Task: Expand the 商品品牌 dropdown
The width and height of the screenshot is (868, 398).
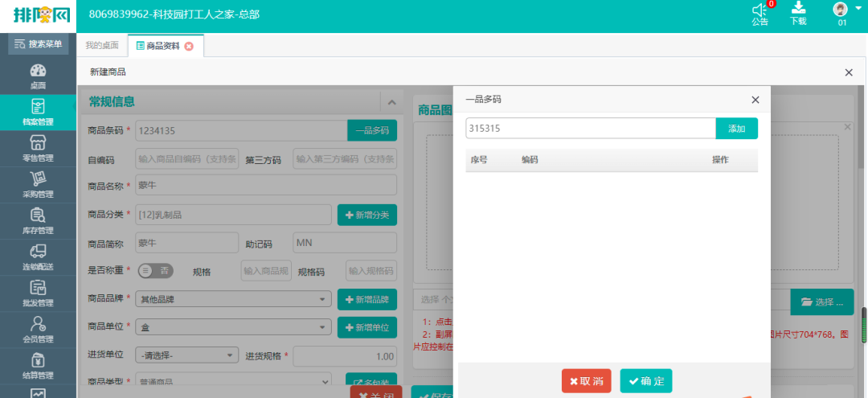Action: (233, 299)
